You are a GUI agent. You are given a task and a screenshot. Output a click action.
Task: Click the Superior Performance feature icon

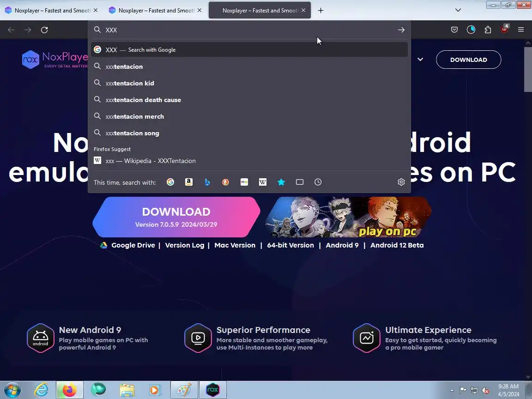[198, 338]
